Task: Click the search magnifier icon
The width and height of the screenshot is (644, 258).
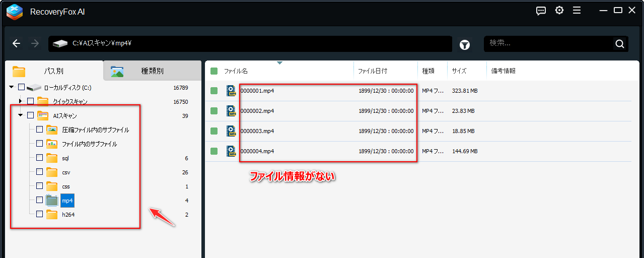Action: tap(620, 44)
